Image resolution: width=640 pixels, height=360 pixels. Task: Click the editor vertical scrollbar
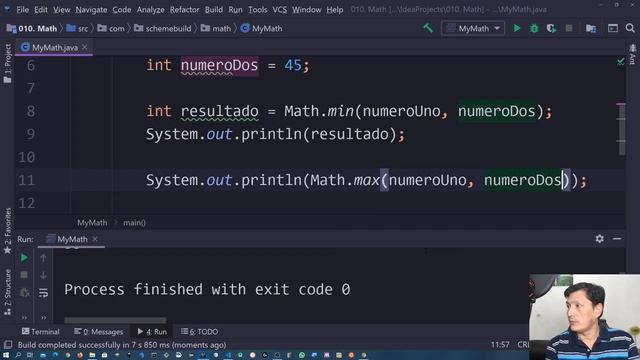coord(622,129)
